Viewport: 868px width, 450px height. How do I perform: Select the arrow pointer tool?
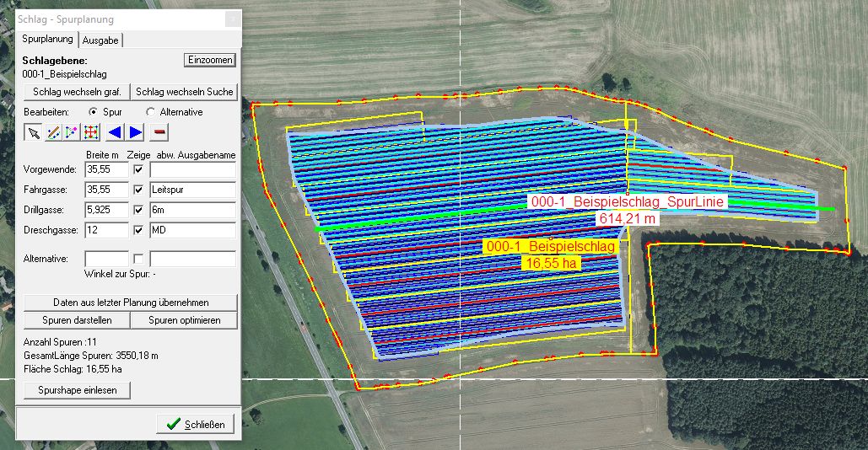(33, 132)
